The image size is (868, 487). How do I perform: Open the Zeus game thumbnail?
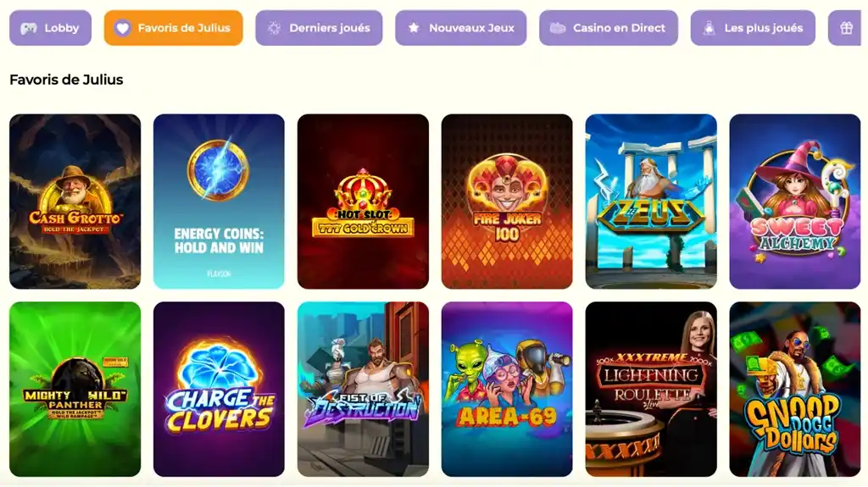[x=651, y=202]
